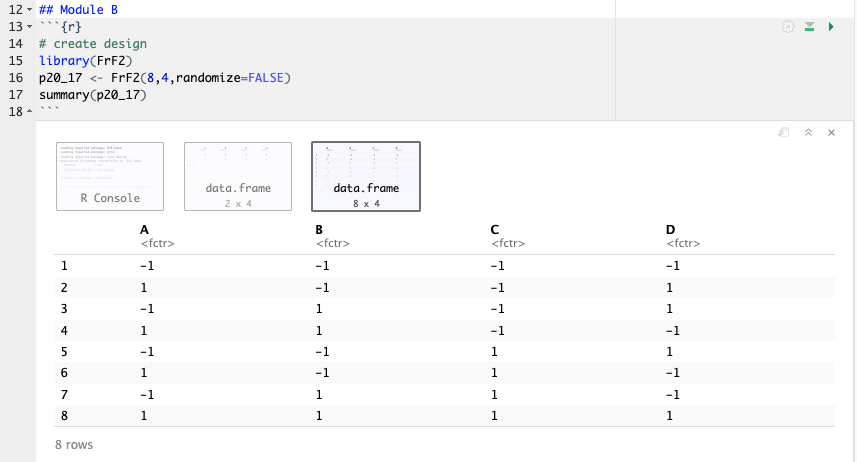Screen dimensions: 857x462
Task: Fold the R chunk at line 13
Action: tap(28, 27)
